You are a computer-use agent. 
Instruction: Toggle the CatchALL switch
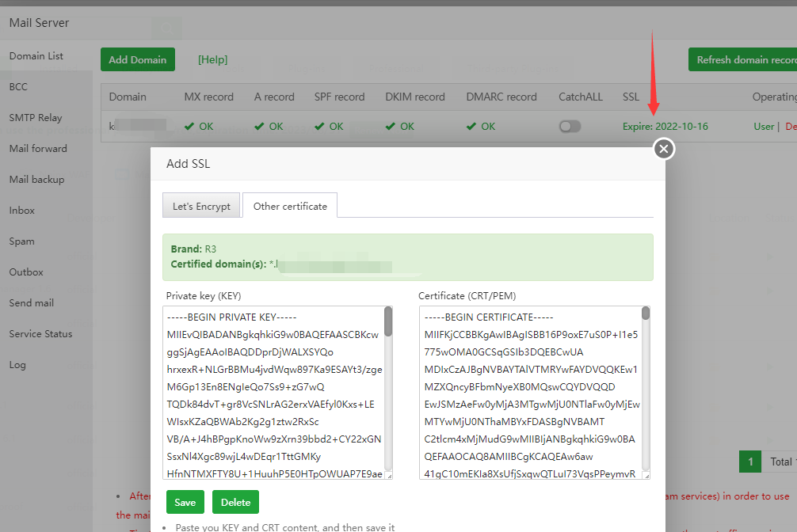[570, 126]
